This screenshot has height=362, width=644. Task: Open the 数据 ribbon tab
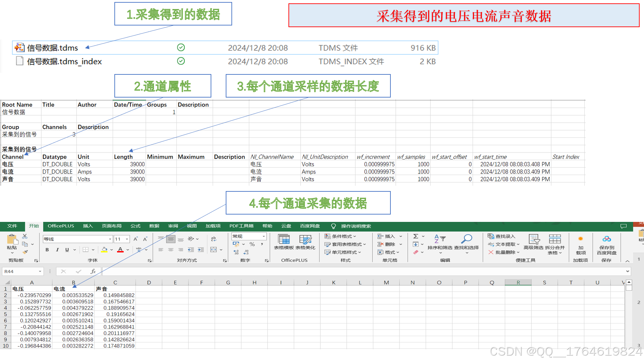[x=154, y=226]
